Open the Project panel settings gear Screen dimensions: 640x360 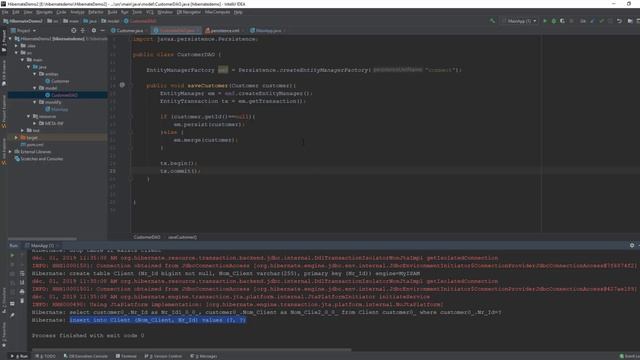click(94, 31)
